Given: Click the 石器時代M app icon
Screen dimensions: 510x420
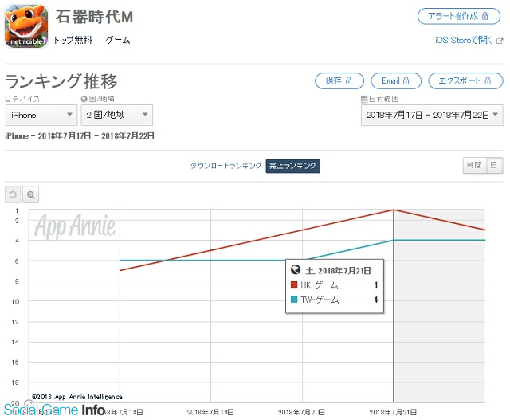Looking at the screenshot, I should tap(26, 26).
